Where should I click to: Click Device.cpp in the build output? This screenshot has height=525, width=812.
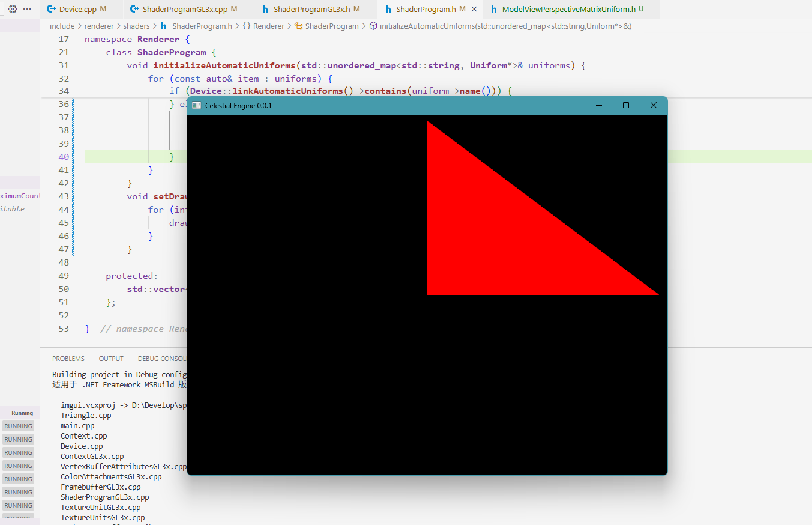82,446
